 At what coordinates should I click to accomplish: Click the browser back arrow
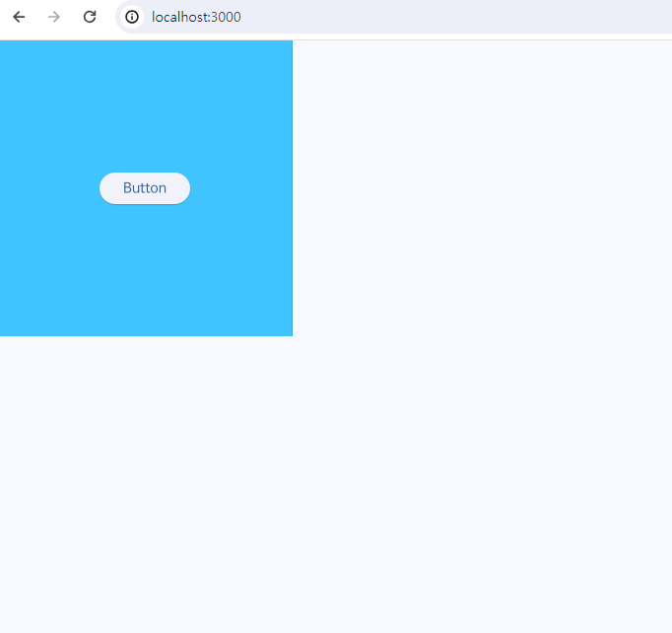click(19, 17)
